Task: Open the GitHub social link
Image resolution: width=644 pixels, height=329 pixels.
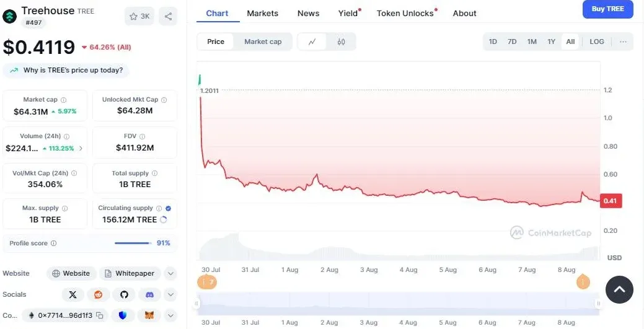Action: 124,294
